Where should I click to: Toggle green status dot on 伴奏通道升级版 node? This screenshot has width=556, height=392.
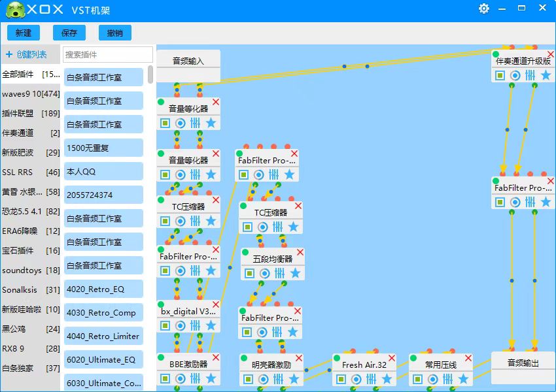(496, 54)
